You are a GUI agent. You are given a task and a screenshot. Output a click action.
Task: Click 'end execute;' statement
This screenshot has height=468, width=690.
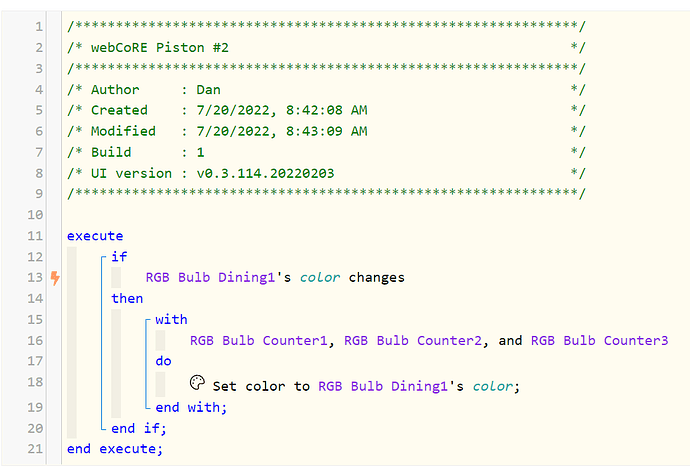[x=115, y=449]
